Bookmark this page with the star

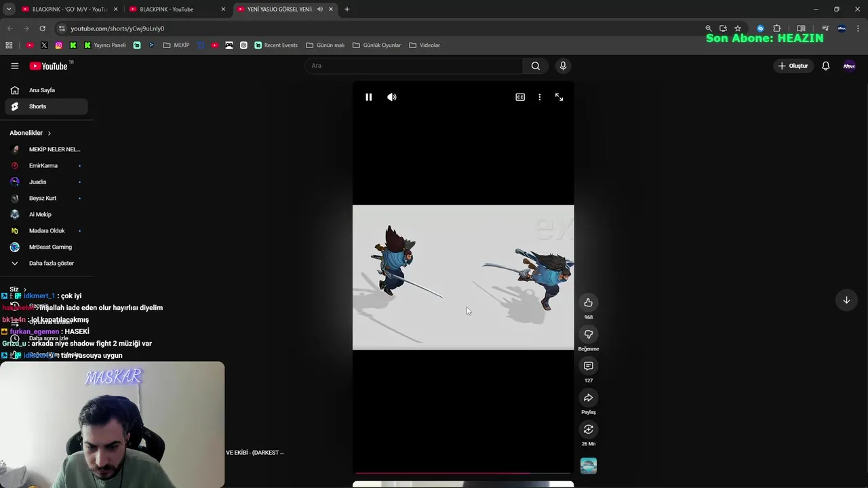tap(738, 28)
